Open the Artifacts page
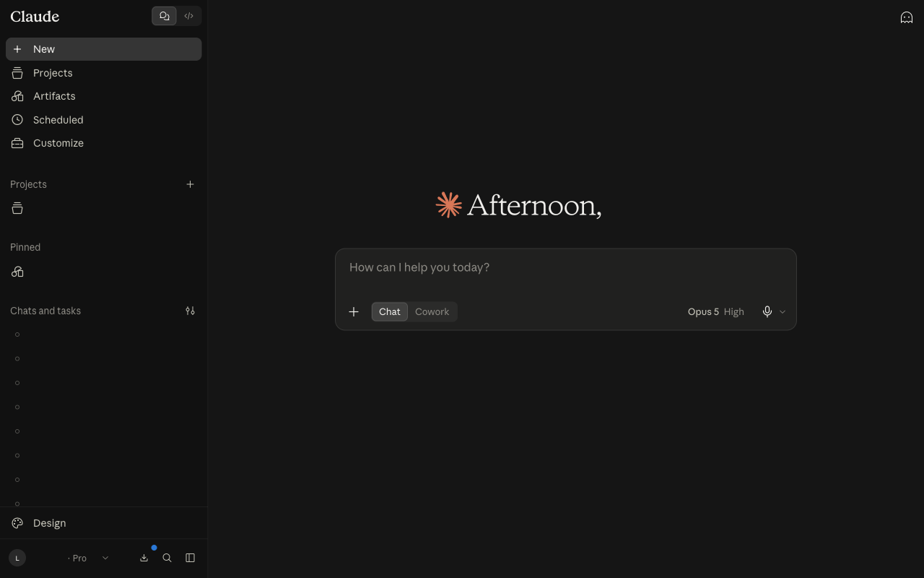The width and height of the screenshot is (924, 578). point(103,96)
